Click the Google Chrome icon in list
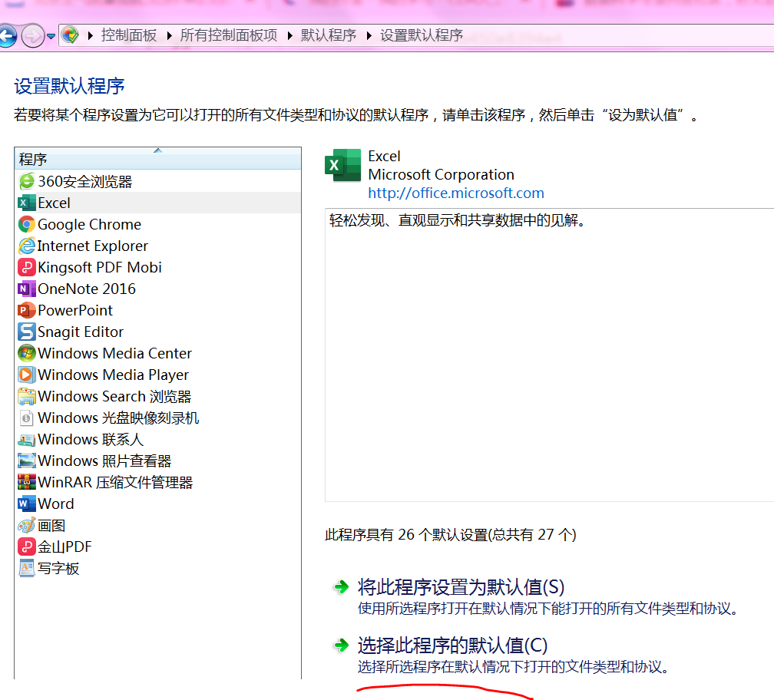 27,224
